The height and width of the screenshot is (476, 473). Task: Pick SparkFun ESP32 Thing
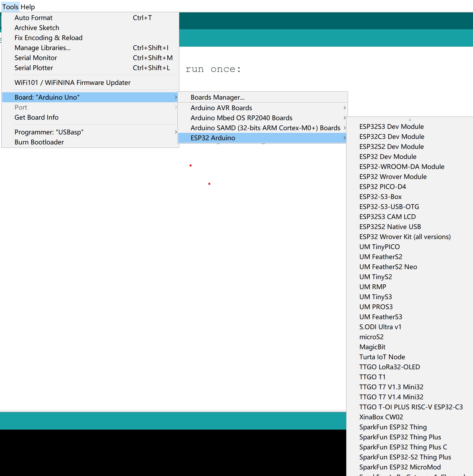(410, 427)
